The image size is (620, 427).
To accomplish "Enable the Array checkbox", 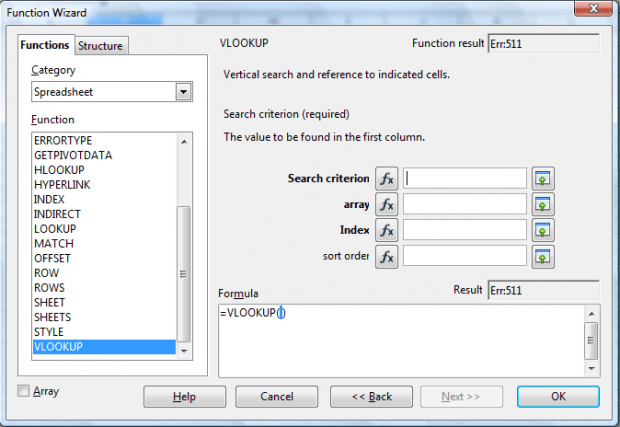I will pyautogui.click(x=23, y=391).
